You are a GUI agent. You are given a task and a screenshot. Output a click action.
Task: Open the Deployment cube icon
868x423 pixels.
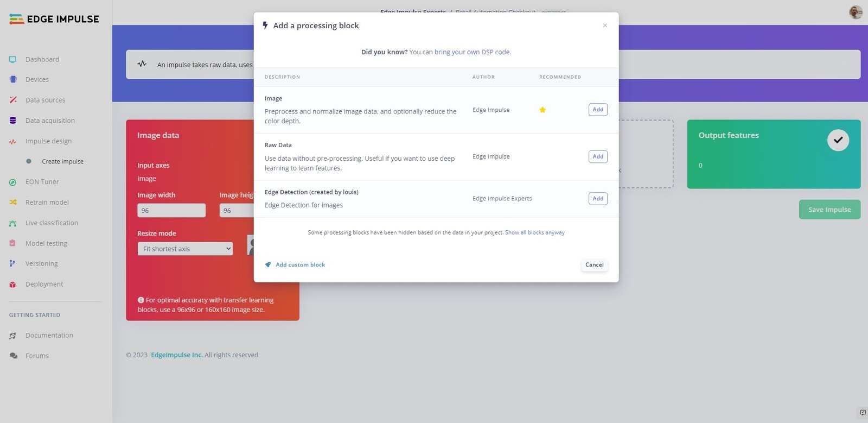click(x=12, y=285)
